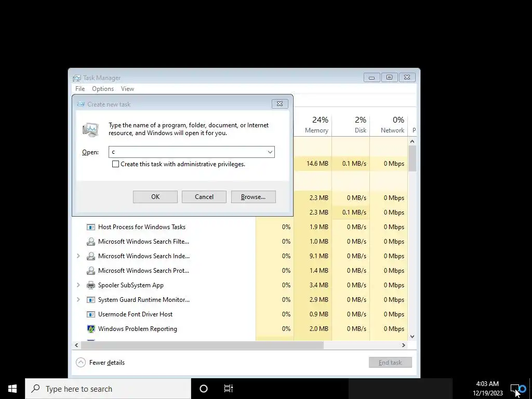The height and width of the screenshot is (399, 532).
Task: Open the View menu
Action: (x=128, y=89)
